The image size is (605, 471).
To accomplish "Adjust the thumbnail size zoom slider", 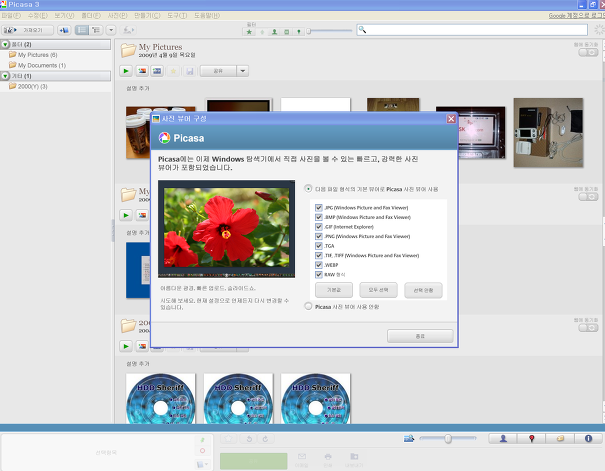I will 448,439.
